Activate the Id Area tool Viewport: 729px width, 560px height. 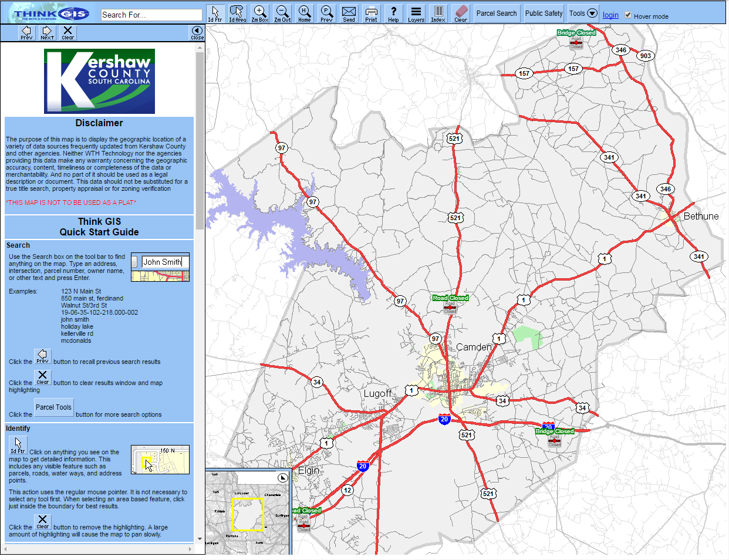coord(237,13)
